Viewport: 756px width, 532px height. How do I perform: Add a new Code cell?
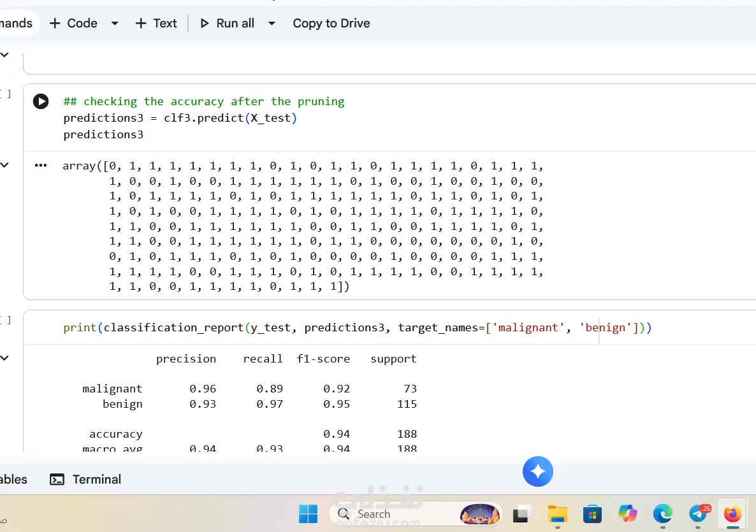click(x=73, y=23)
